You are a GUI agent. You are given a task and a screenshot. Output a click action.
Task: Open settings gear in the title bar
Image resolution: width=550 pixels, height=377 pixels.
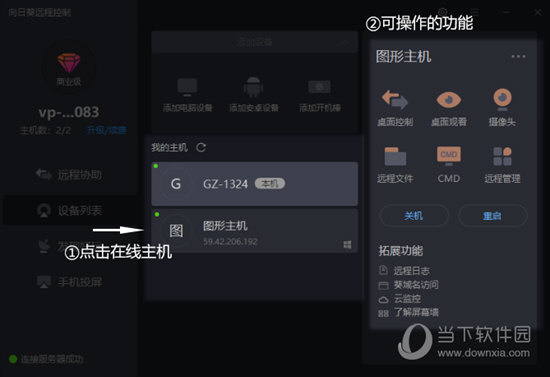(x=443, y=12)
